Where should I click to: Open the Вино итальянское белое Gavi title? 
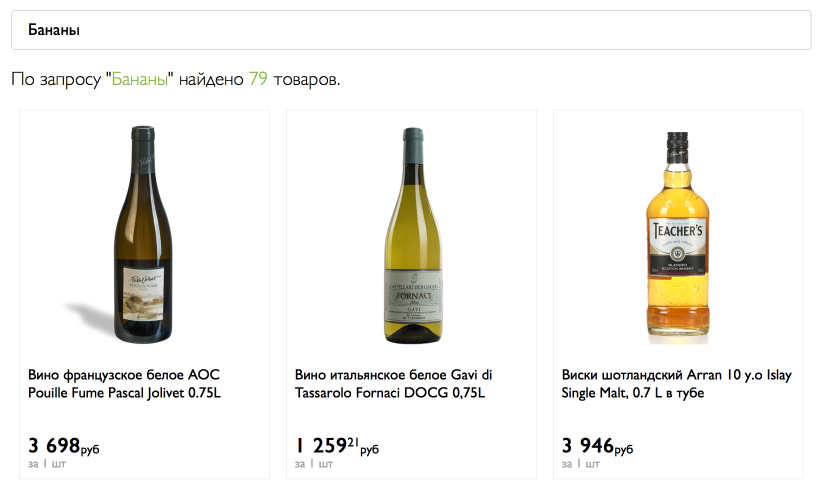[x=394, y=375]
